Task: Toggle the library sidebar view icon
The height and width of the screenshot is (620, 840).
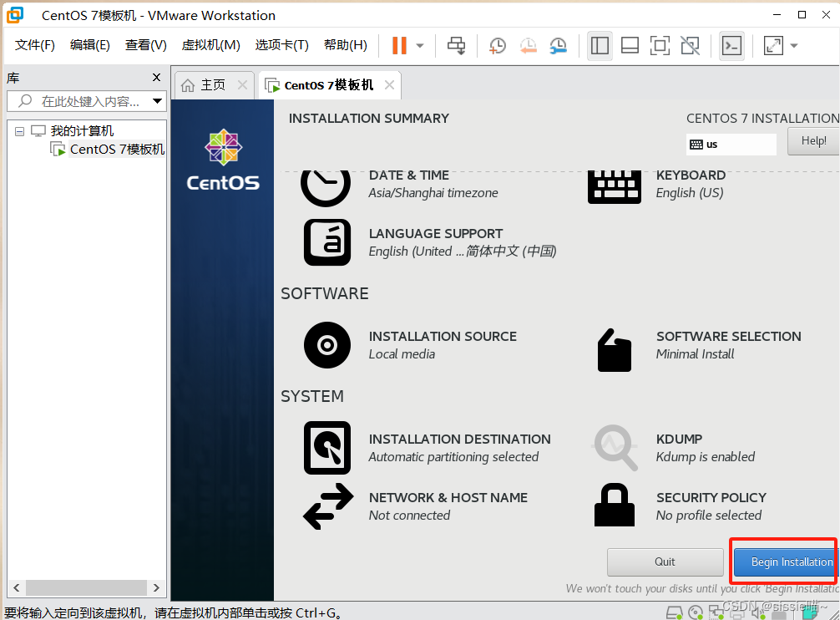Action: (600, 46)
